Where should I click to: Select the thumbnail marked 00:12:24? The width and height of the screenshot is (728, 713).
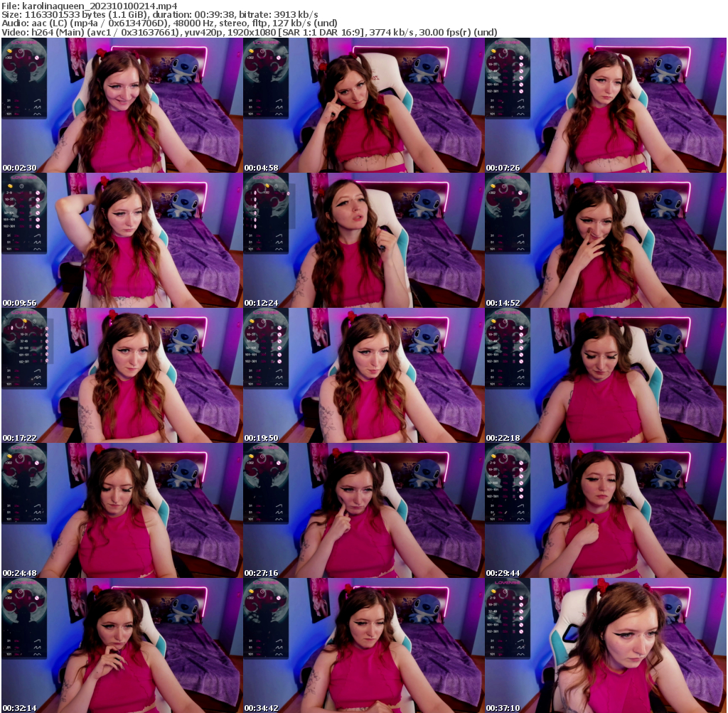(x=363, y=240)
